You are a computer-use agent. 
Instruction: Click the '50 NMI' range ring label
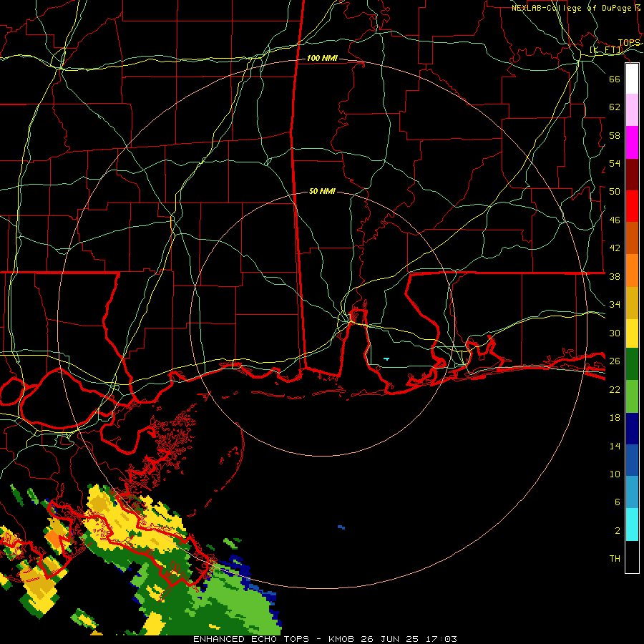point(322,191)
